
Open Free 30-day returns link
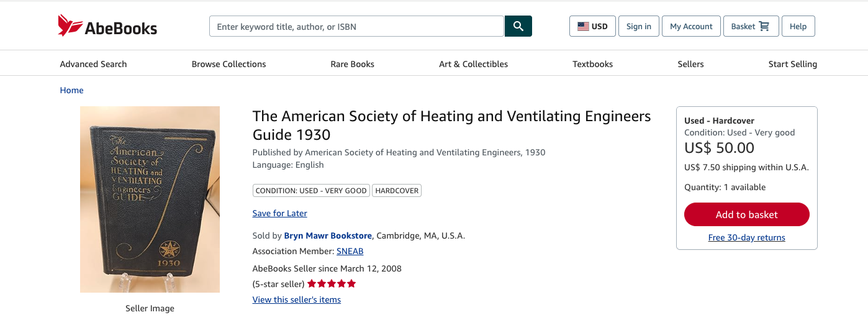coord(746,237)
